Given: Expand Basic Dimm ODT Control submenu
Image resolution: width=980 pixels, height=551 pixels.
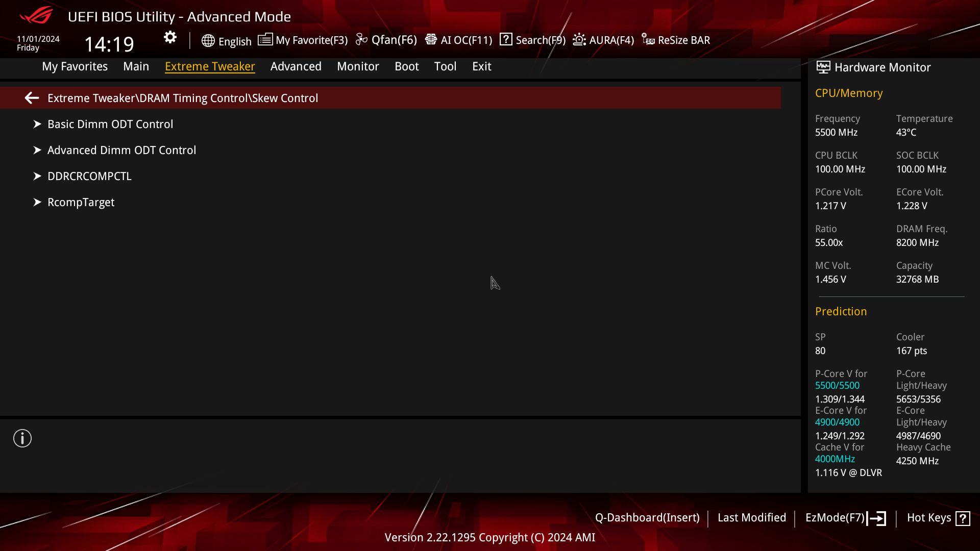Looking at the screenshot, I should (x=110, y=124).
